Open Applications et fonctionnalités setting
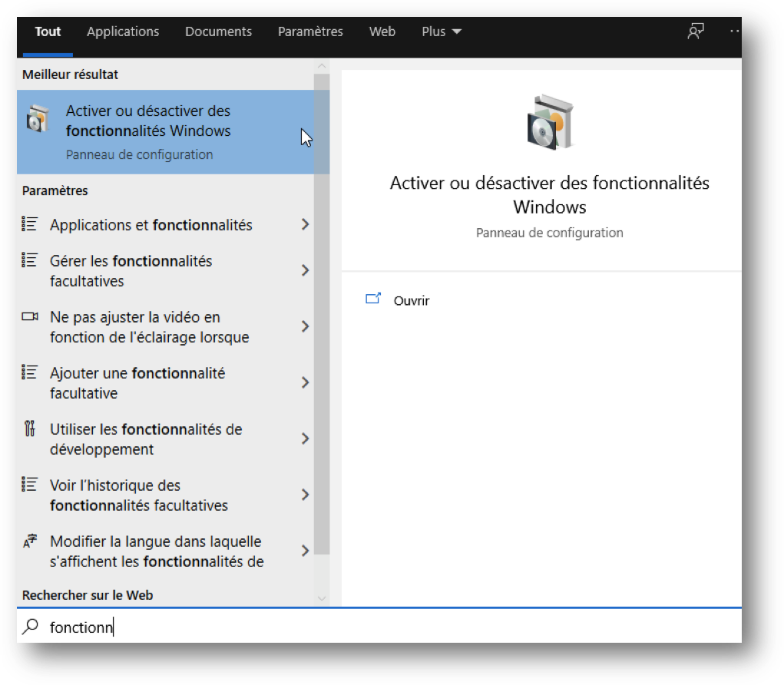This screenshot has height=685, width=784. [x=166, y=224]
